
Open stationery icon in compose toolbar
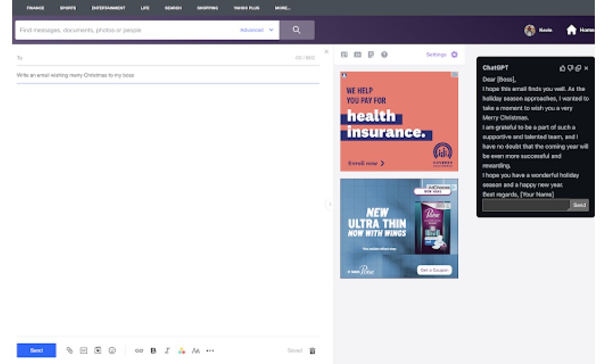pyautogui.click(x=98, y=351)
